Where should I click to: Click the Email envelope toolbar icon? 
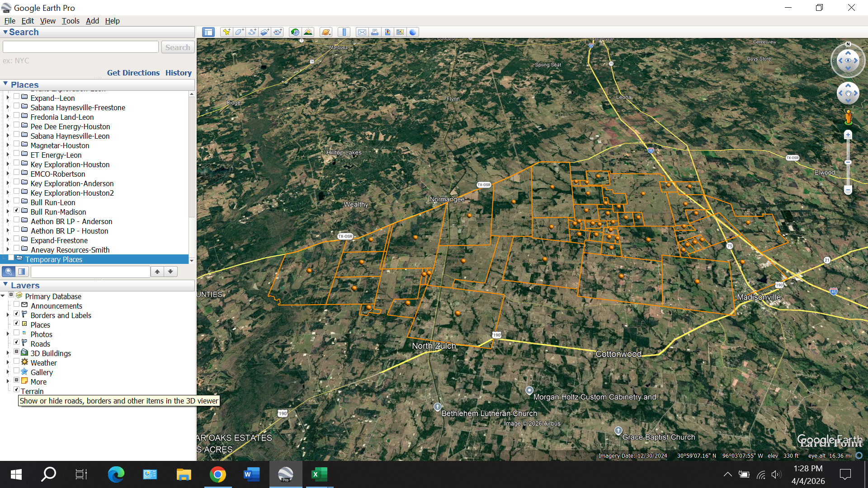pyautogui.click(x=362, y=32)
